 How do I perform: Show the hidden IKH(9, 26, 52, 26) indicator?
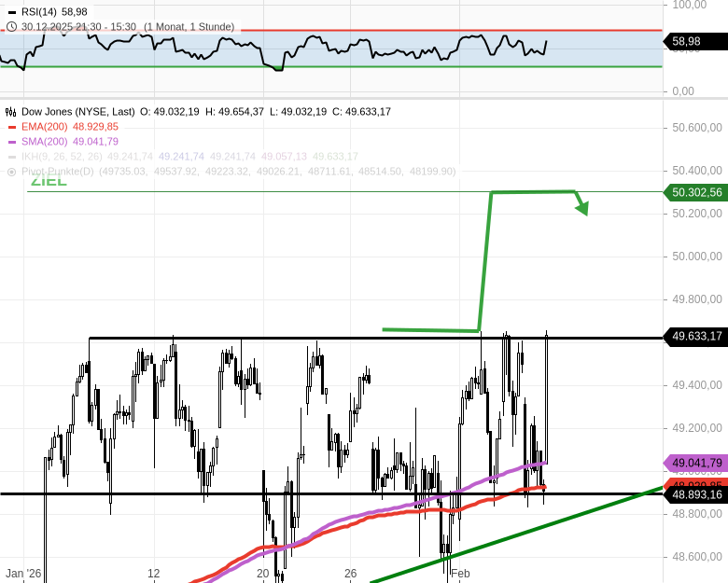coord(58,157)
